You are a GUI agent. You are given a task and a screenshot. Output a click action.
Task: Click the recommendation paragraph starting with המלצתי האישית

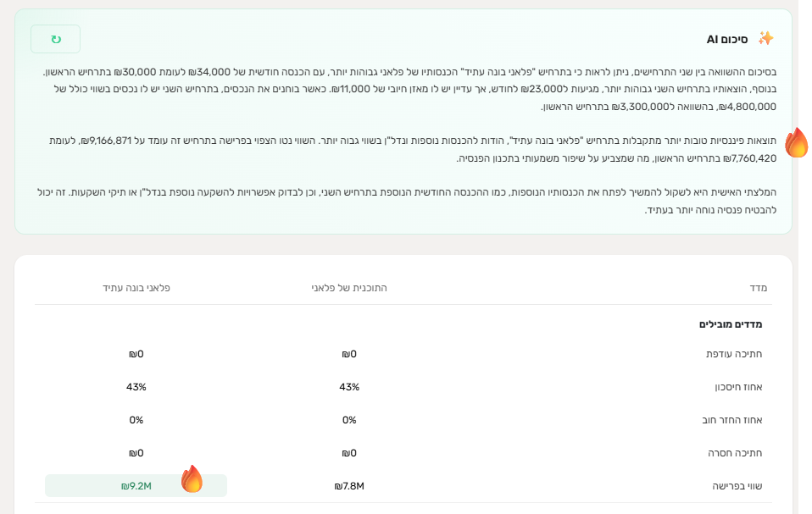[407, 201]
